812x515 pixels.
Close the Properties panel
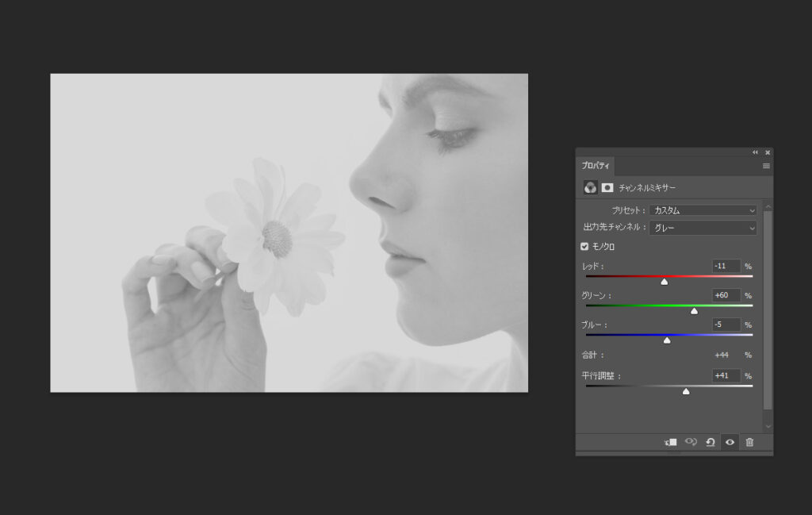click(767, 152)
